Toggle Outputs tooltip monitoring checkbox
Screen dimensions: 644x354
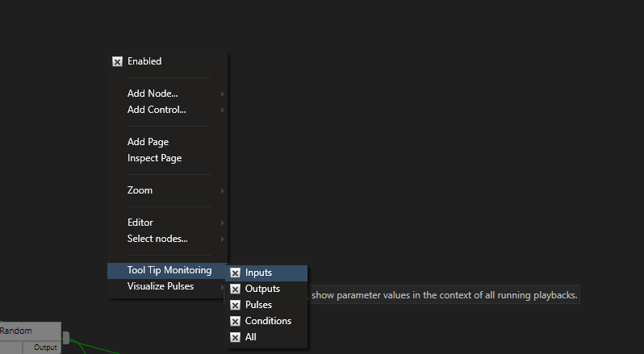click(x=235, y=289)
